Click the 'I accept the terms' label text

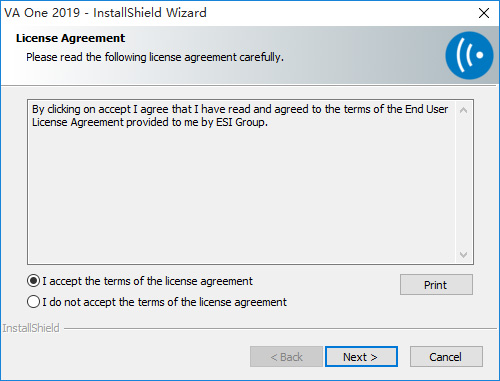pyautogui.click(x=147, y=281)
